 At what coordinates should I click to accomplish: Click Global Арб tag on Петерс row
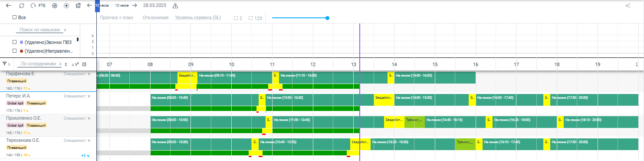click(x=15, y=103)
